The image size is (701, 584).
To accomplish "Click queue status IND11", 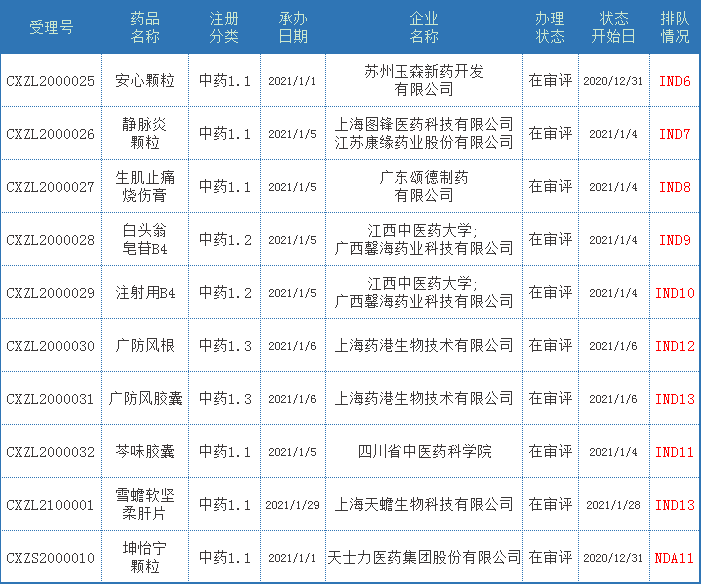I will [x=675, y=452].
